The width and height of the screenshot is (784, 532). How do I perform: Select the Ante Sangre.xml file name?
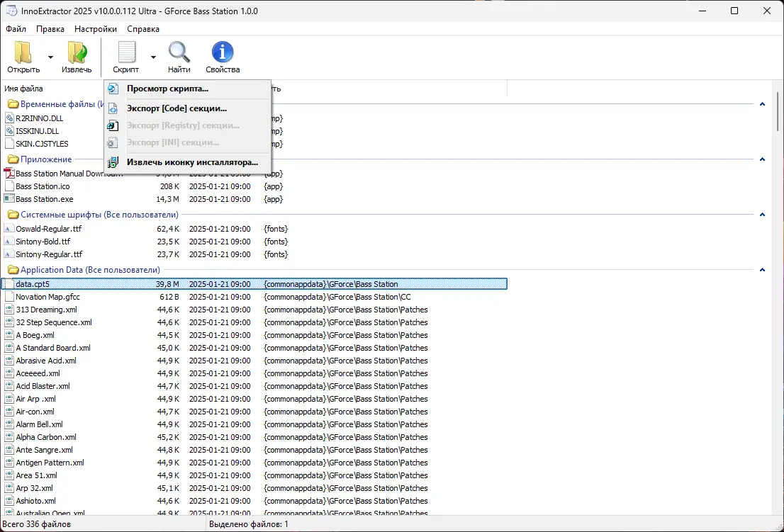[44, 450]
